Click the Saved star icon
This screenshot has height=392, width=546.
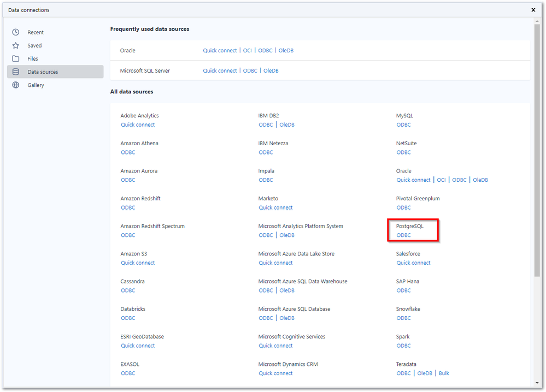click(16, 45)
